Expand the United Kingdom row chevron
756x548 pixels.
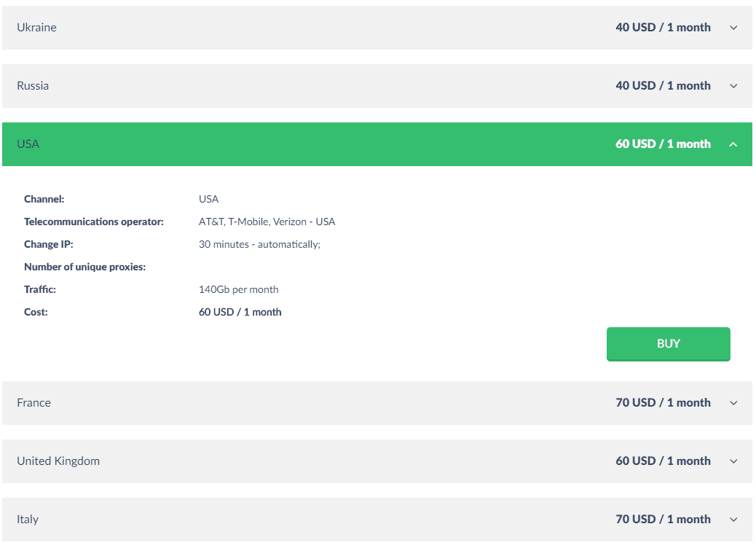(733, 462)
